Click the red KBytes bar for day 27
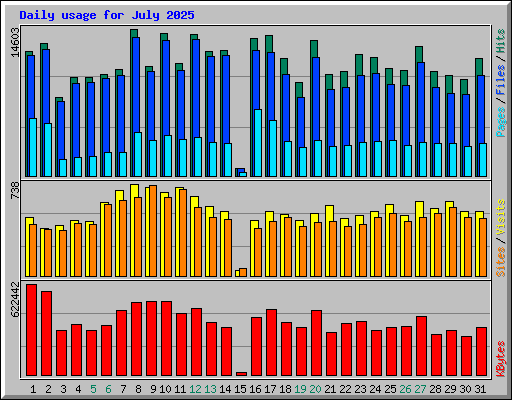The height and width of the screenshot is (400, 512). click(422, 346)
